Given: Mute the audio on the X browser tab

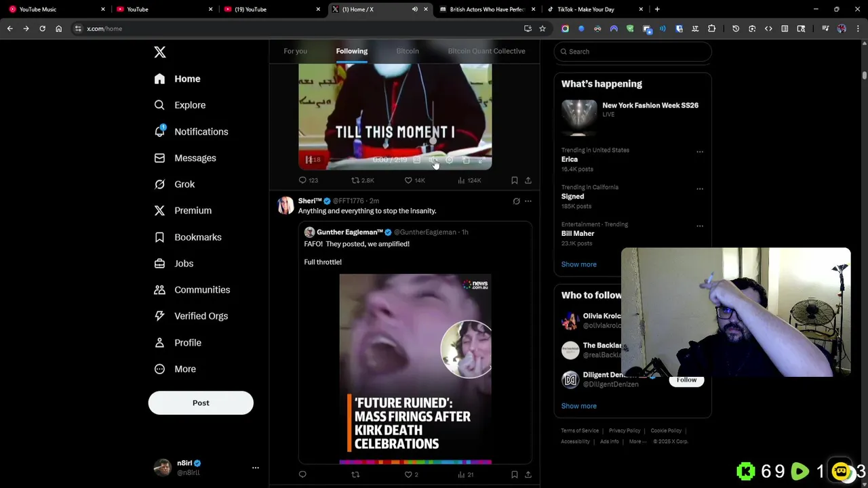Looking at the screenshot, I should pyautogui.click(x=415, y=9).
